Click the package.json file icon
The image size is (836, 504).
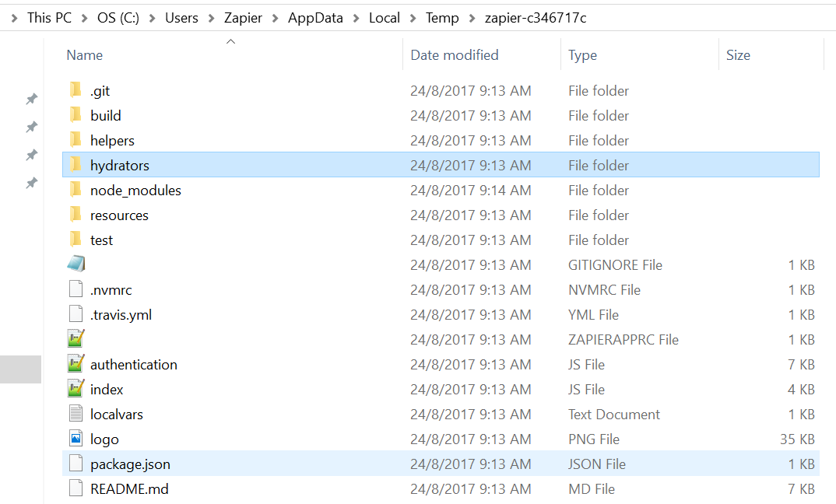click(x=76, y=464)
